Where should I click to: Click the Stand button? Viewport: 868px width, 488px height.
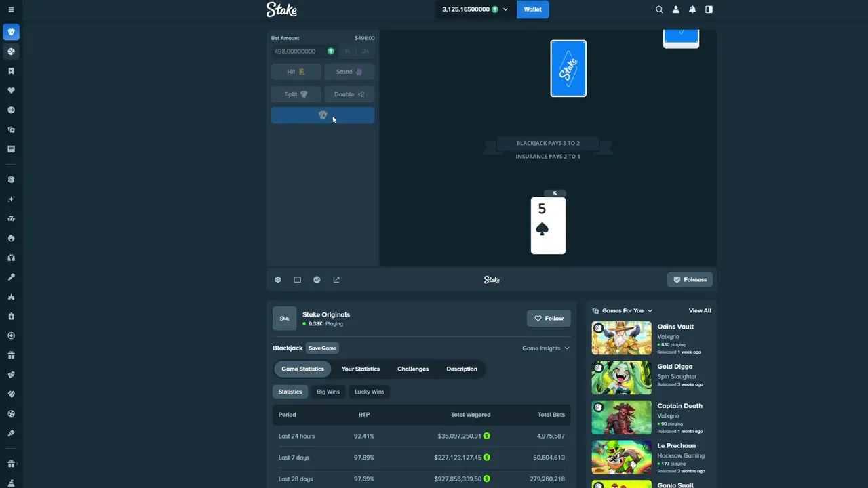[349, 72]
